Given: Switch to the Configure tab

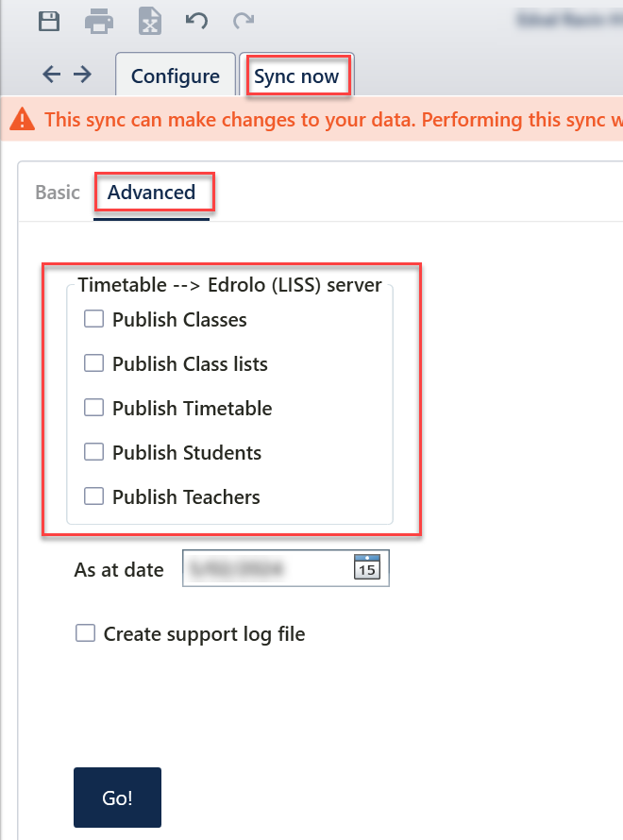Looking at the screenshot, I should pyautogui.click(x=175, y=76).
